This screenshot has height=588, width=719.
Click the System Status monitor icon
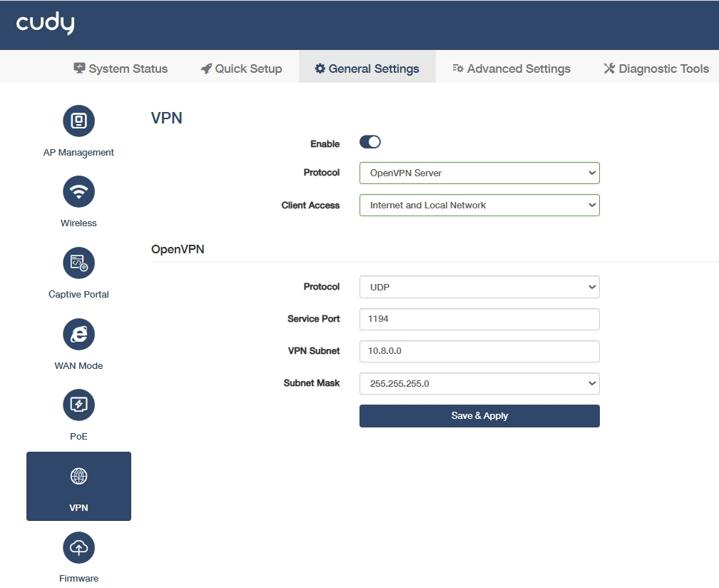[x=79, y=69]
